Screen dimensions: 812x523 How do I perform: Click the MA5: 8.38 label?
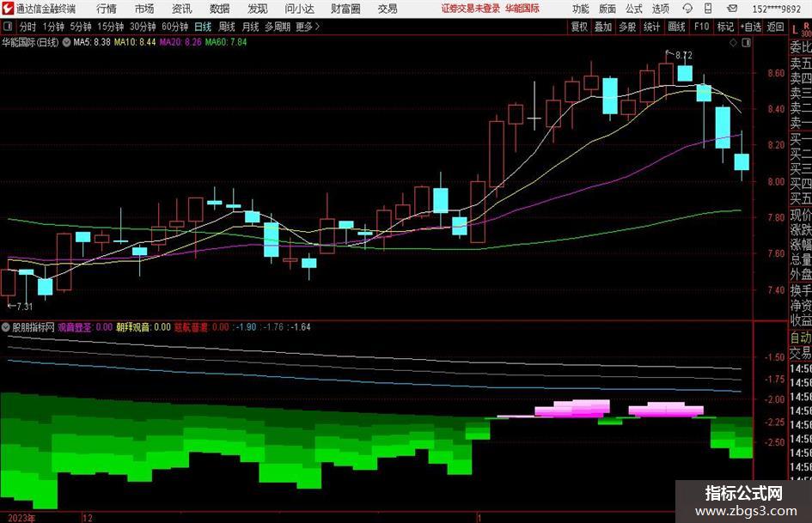pyautogui.click(x=92, y=42)
